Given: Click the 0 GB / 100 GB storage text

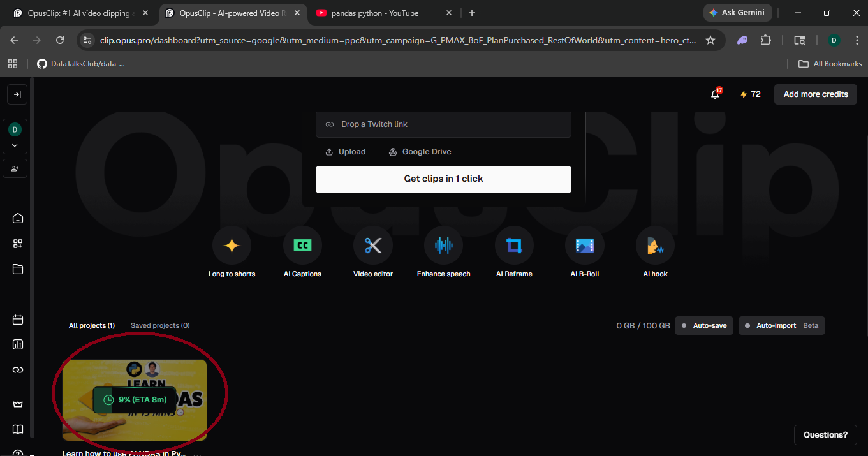Looking at the screenshot, I should click(643, 326).
